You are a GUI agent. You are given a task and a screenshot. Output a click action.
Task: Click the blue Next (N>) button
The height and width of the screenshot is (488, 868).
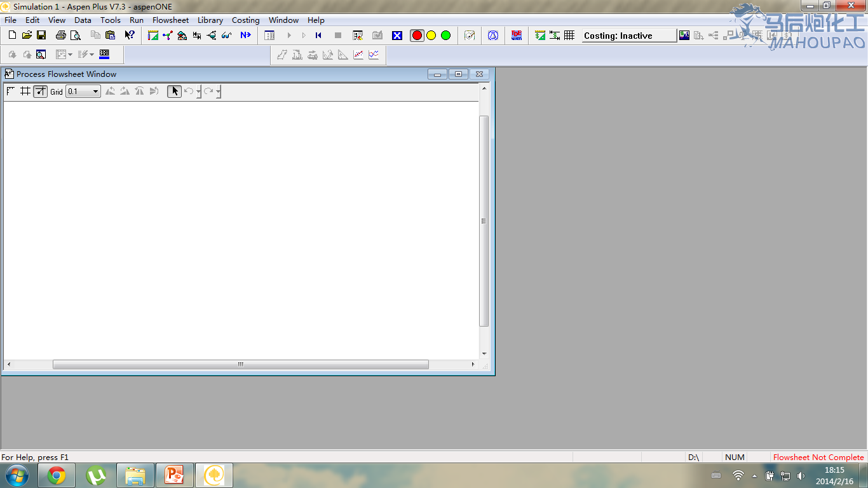245,36
